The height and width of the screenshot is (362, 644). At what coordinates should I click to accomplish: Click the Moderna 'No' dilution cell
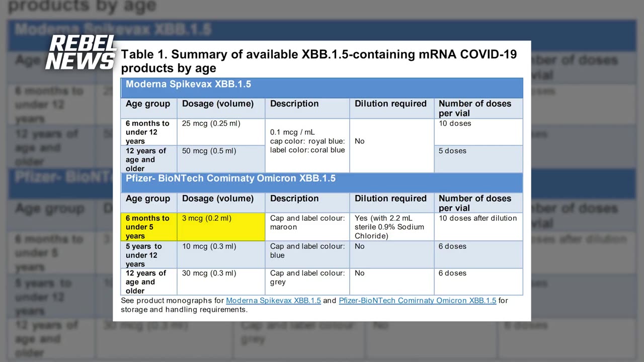[x=392, y=146]
